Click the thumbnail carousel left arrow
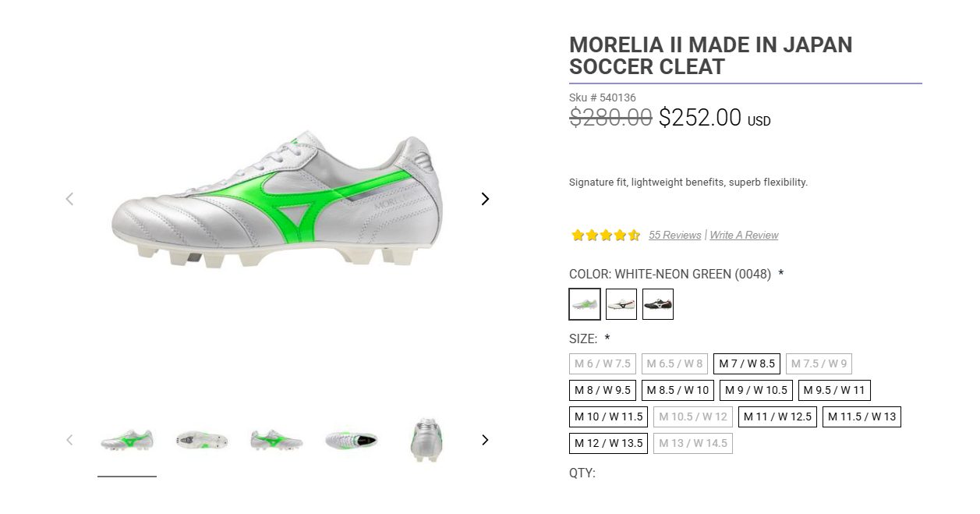The width and height of the screenshot is (980, 514). (69, 440)
